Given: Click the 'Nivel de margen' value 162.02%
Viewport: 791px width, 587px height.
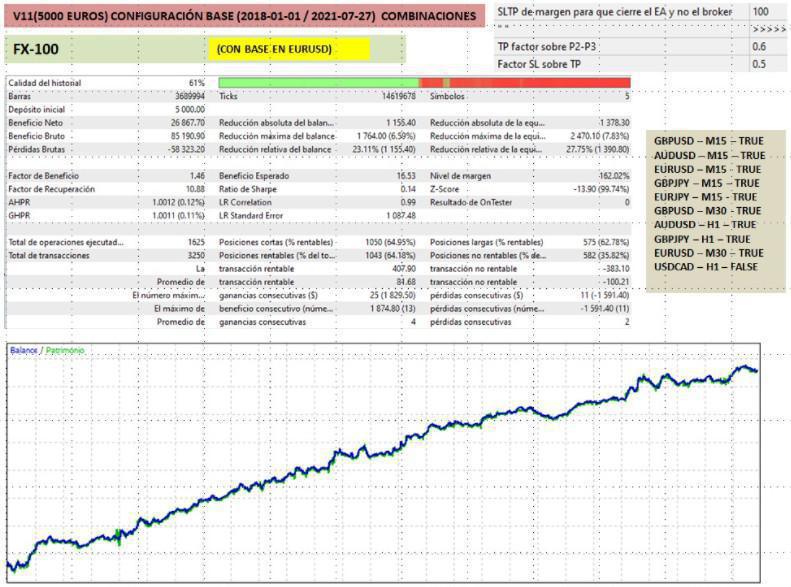Looking at the screenshot, I should point(614,175).
